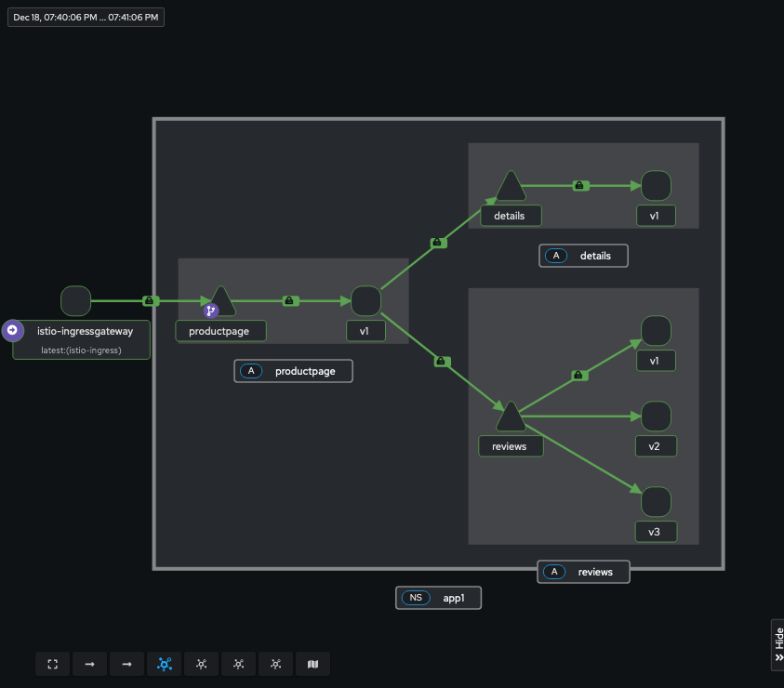Click the v1 label under productpage workload

(365, 331)
